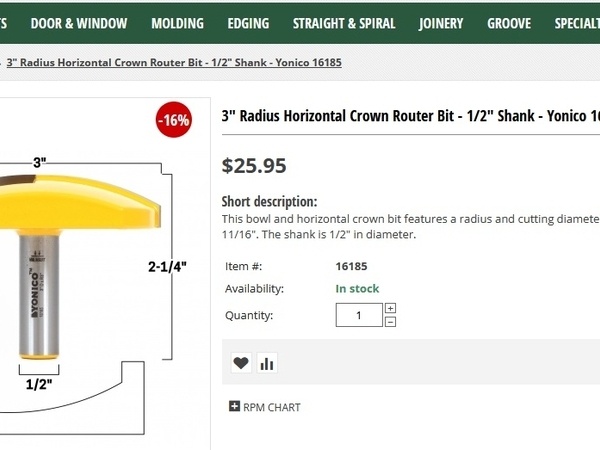The height and width of the screenshot is (450, 600).
Task: Click the compare bar chart icon
Action: (267, 363)
